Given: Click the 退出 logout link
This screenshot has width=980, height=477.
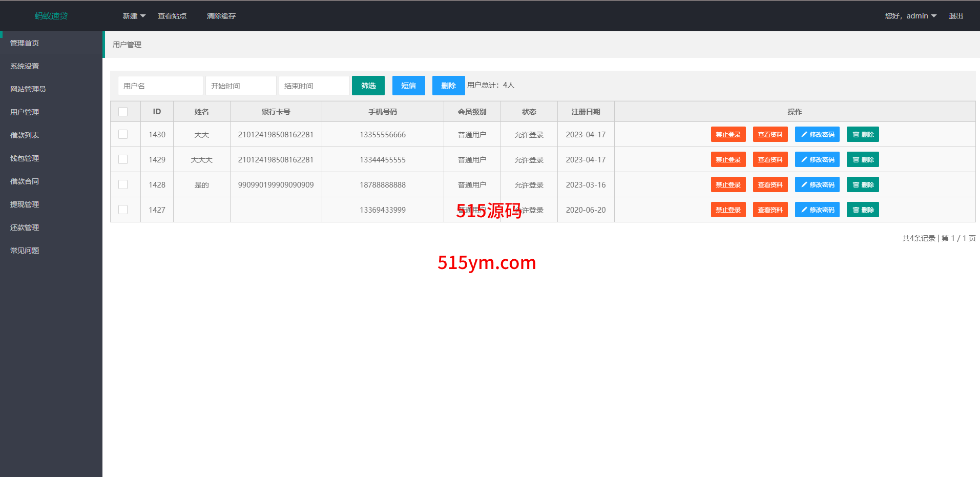Looking at the screenshot, I should coord(955,16).
